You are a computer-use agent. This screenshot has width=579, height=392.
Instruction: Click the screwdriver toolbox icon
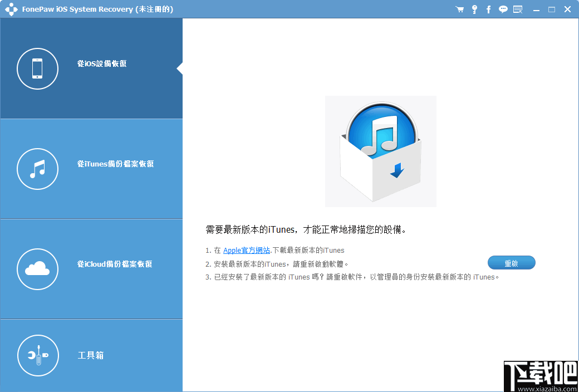click(x=37, y=355)
